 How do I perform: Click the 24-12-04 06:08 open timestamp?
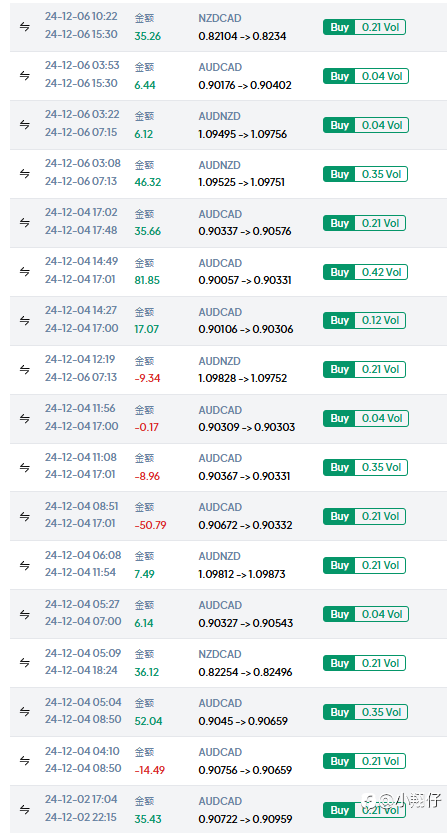(83, 555)
